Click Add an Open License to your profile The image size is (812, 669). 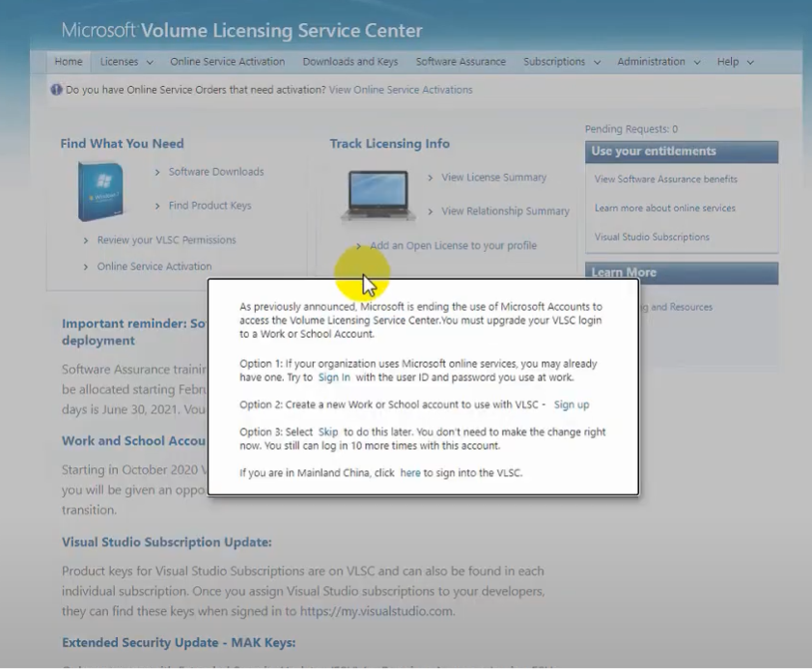(x=453, y=245)
